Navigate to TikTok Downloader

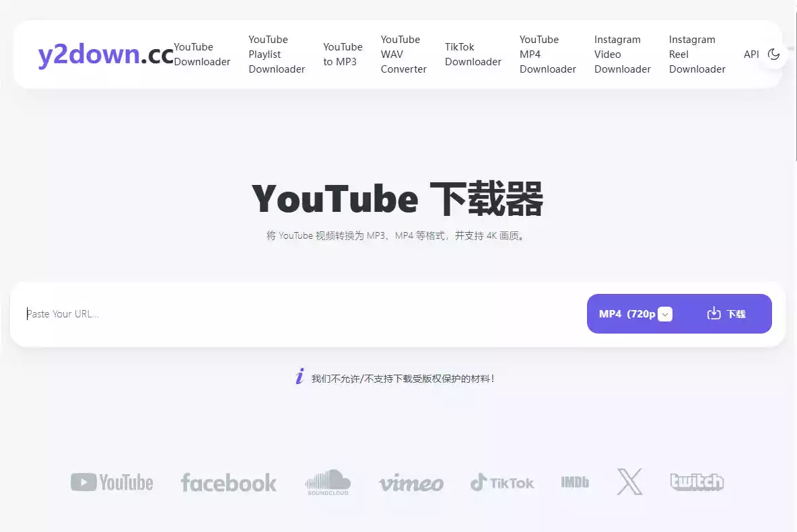473,54
